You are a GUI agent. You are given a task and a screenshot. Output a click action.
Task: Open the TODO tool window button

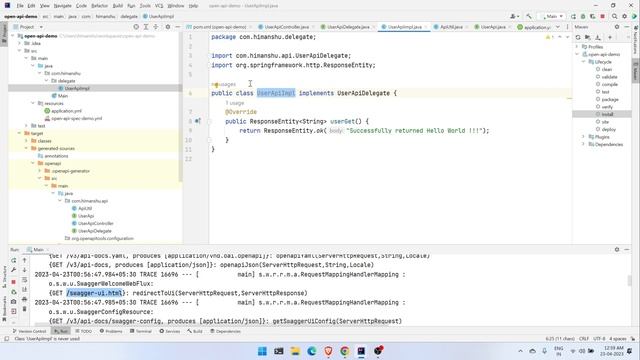[84, 331]
